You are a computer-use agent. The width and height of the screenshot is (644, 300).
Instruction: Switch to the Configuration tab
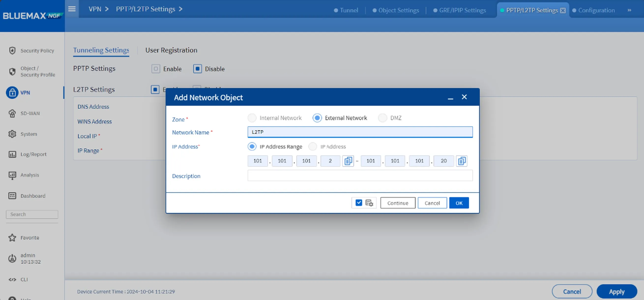(594, 10)
